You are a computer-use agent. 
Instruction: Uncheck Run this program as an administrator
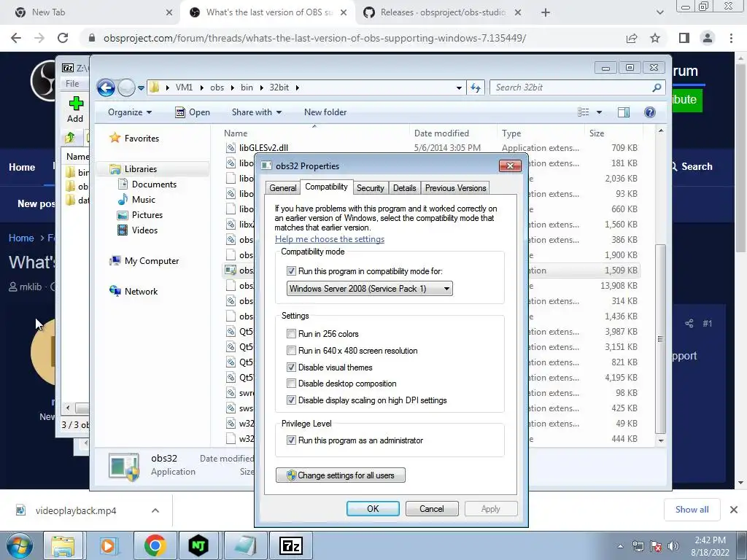[x=291, y=440]
